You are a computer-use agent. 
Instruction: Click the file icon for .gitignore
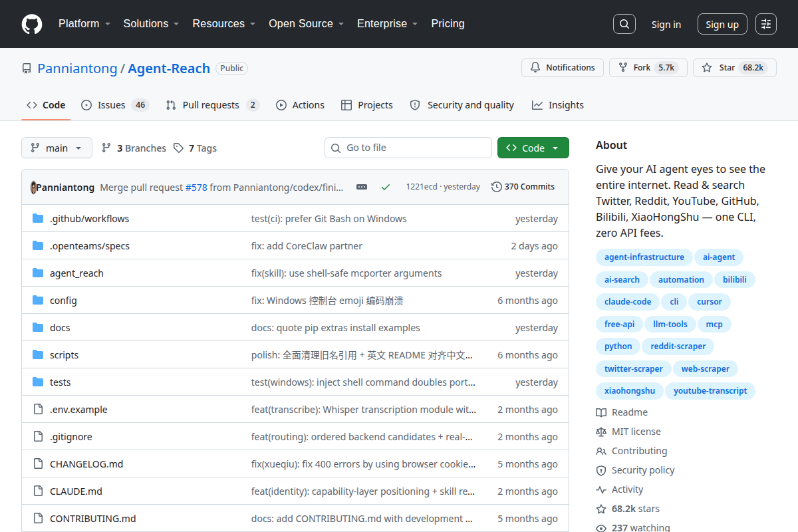point(38,437)
